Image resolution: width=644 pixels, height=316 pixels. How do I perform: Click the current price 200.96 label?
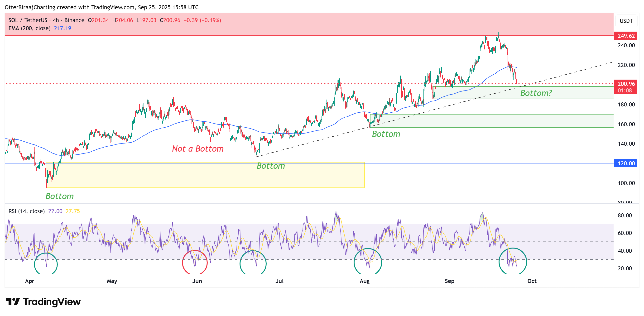626,84
